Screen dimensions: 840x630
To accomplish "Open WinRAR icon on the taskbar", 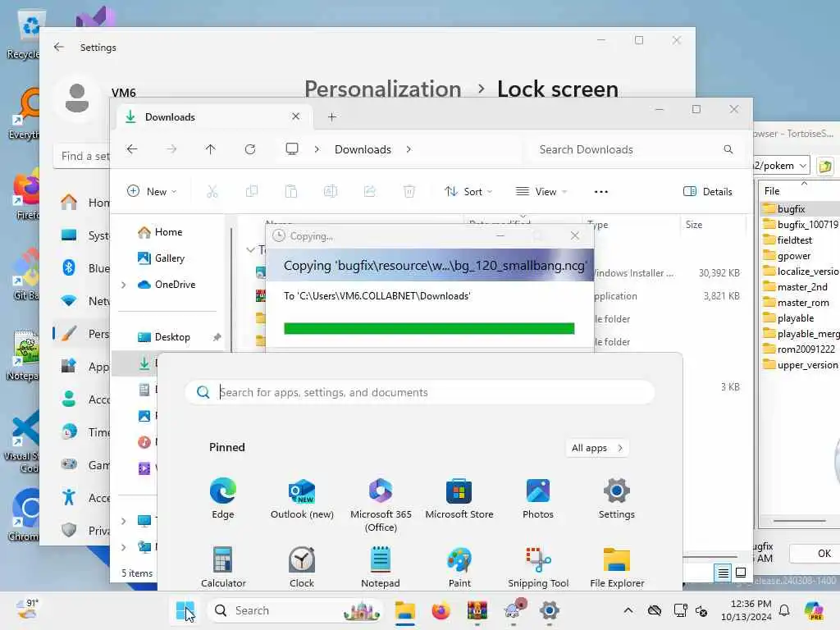I will coord(477,610).
